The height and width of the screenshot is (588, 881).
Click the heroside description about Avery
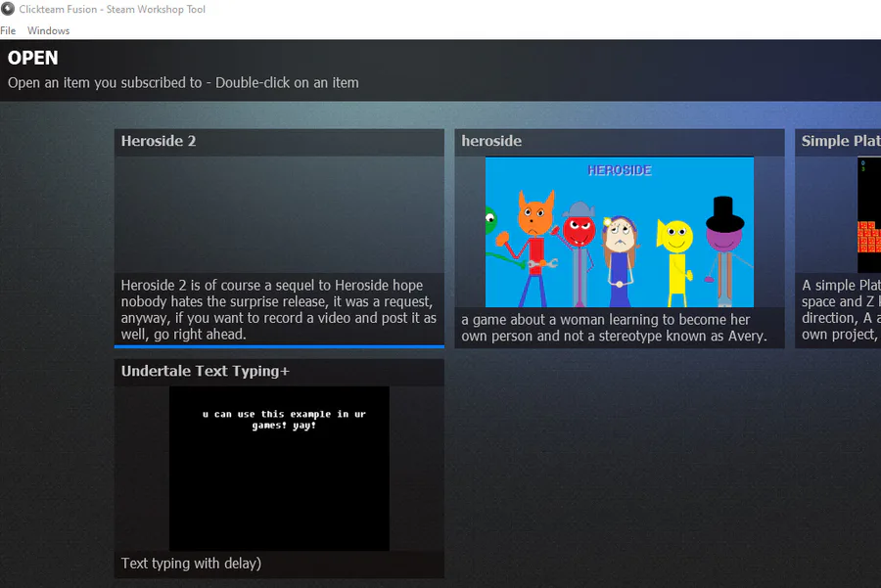(x=614, y=328)
